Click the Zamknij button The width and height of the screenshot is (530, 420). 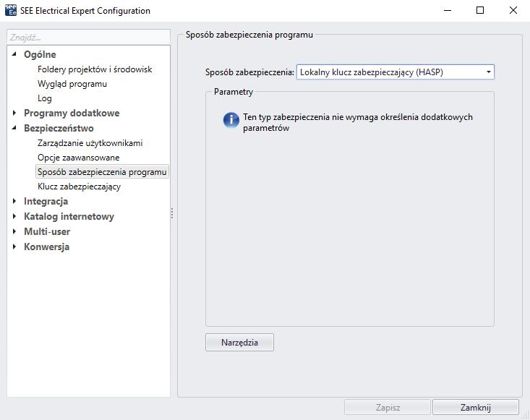tap(476, 407)
